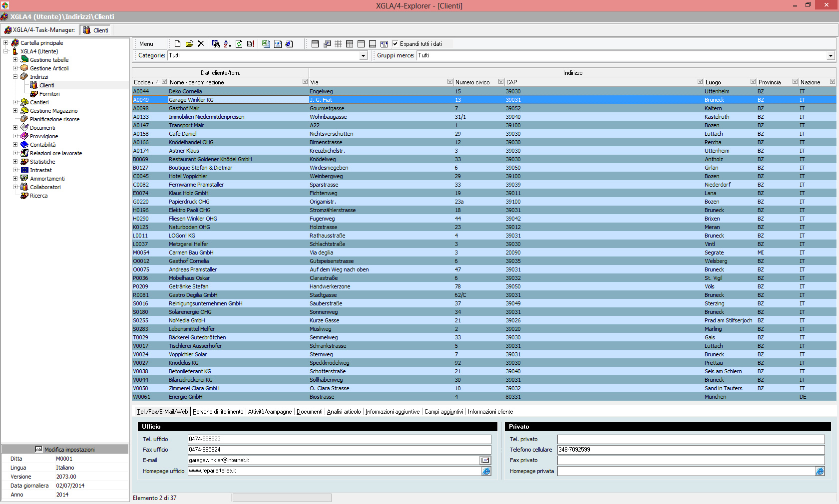Open the Categorie dropdown
The height and width of the screenshot is (504, 839).
364,56
